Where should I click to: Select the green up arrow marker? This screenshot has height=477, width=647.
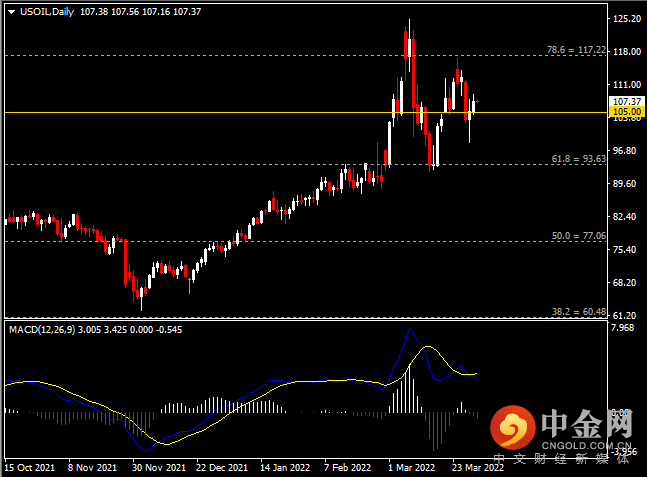coord(189,286)
